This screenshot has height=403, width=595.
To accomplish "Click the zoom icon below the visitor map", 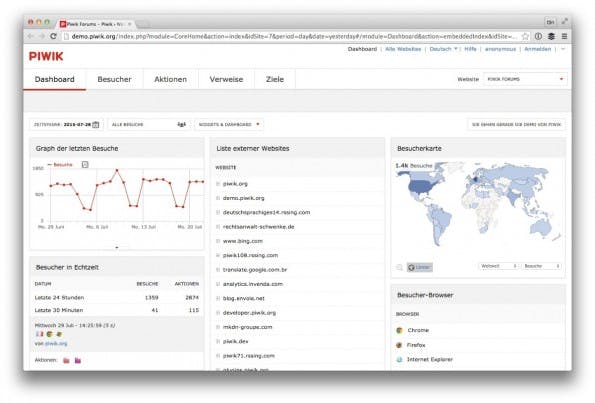I will [x=399, y=267].
